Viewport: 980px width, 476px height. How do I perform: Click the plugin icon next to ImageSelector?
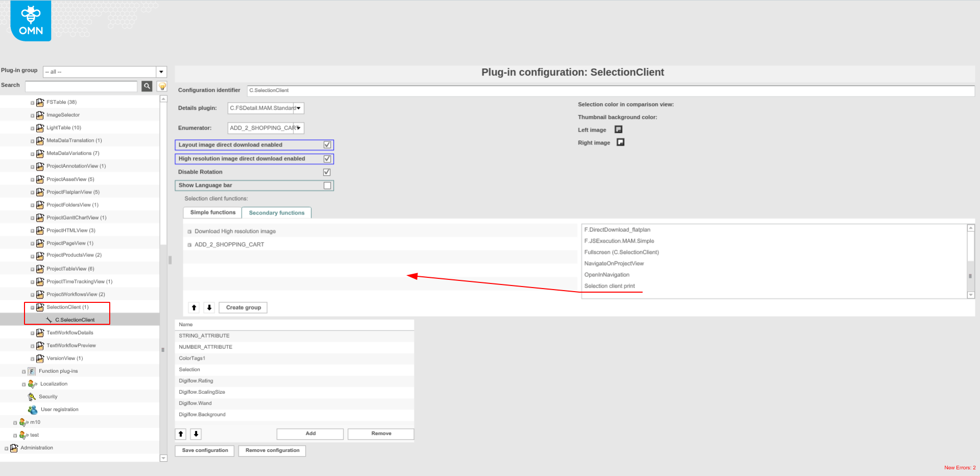(40, 115)
